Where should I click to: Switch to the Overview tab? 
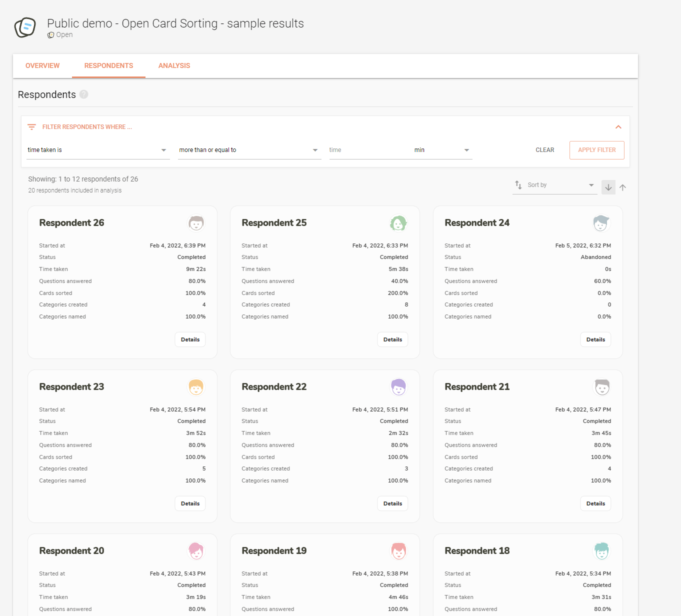tap(42, 65)
